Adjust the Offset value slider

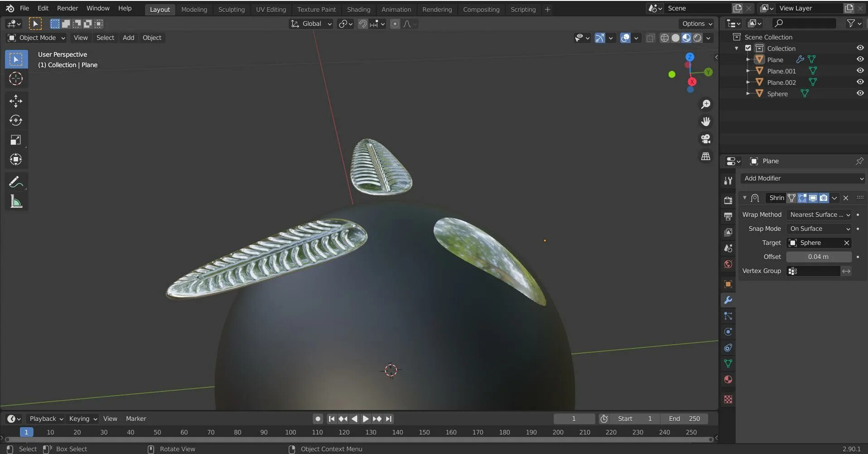tap(819, 257)
